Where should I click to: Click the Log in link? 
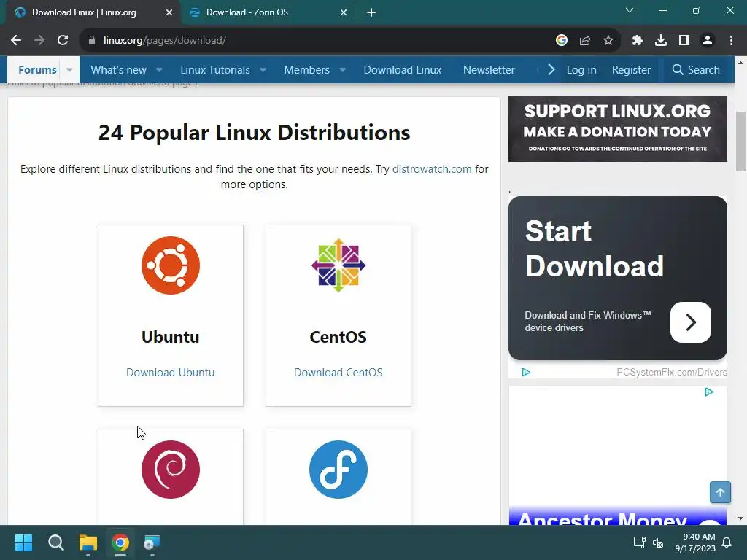click(581, 70)
